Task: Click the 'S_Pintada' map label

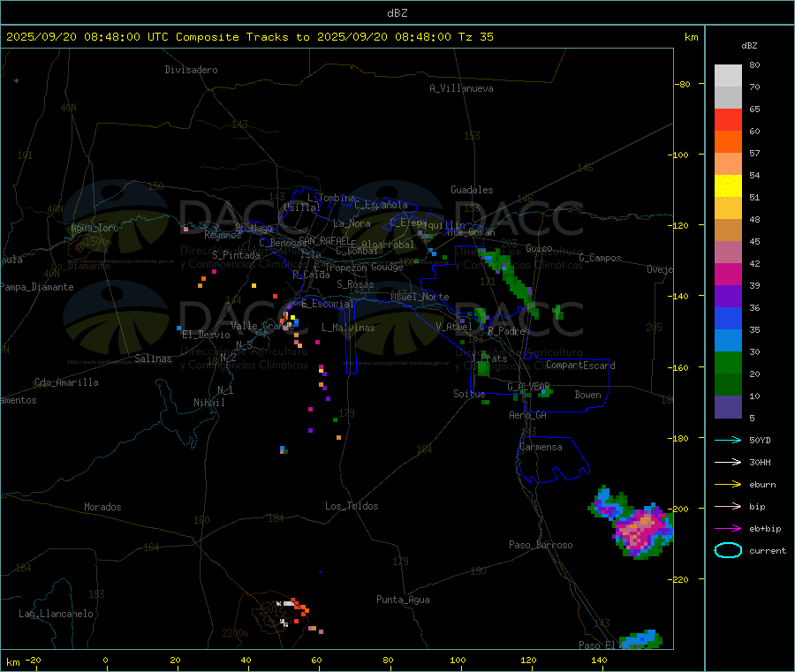Action: (236, 255)
